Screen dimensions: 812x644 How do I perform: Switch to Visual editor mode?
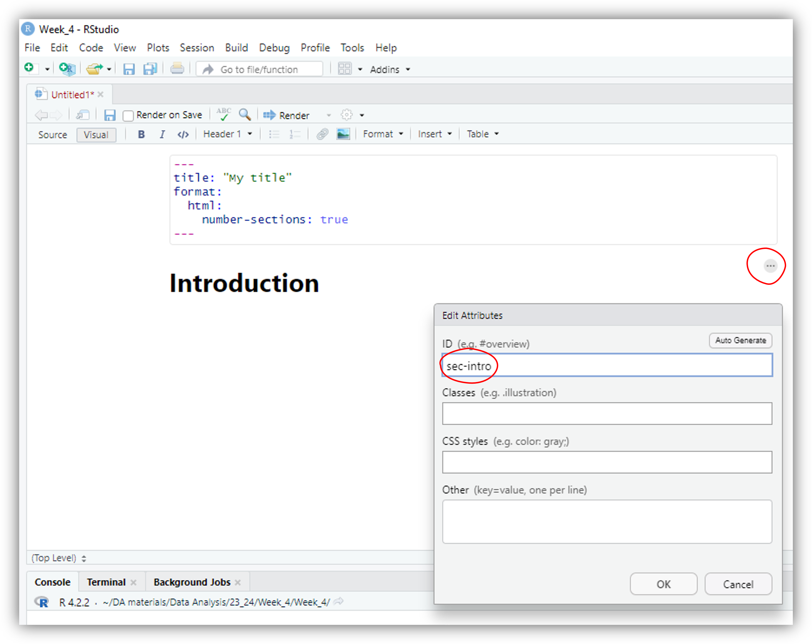tap(96, 134)
